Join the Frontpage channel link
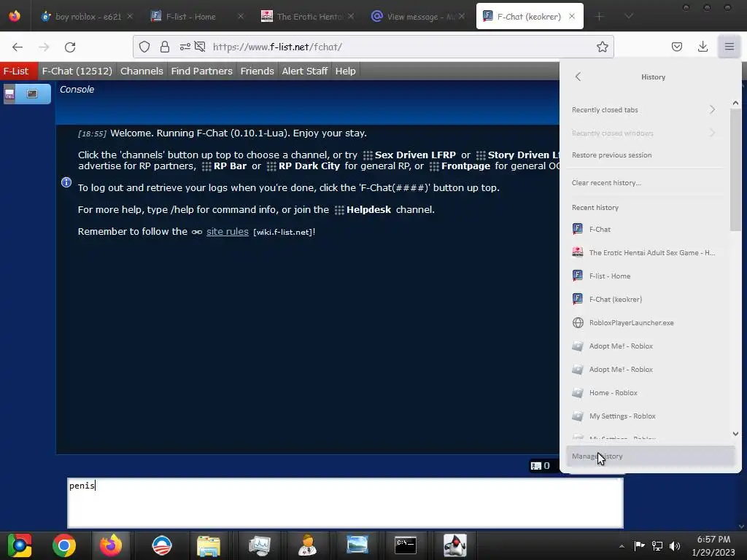 (460, 166)
